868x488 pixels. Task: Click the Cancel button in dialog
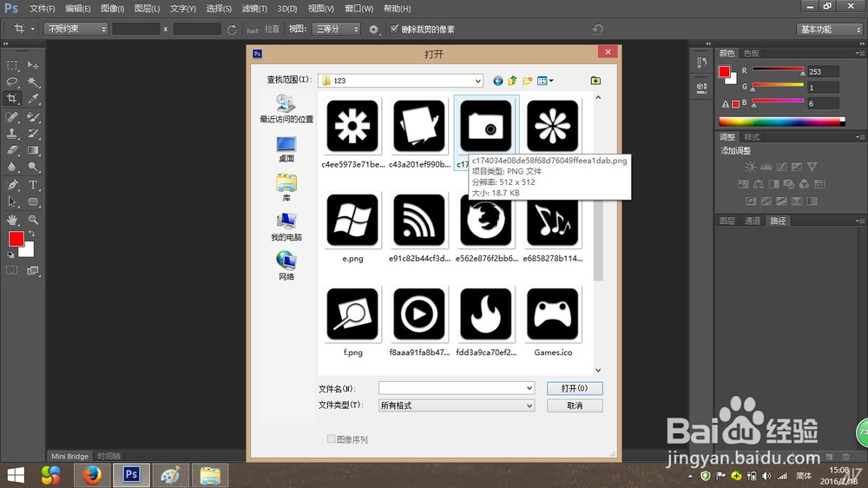pos(575,406)
